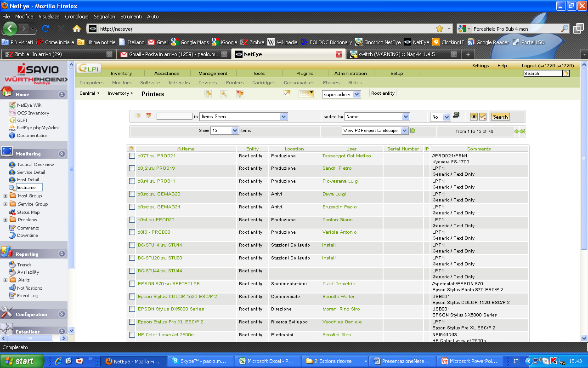
Task: Open the Show 15 items dropdown
Action: (x=225, y=131)
